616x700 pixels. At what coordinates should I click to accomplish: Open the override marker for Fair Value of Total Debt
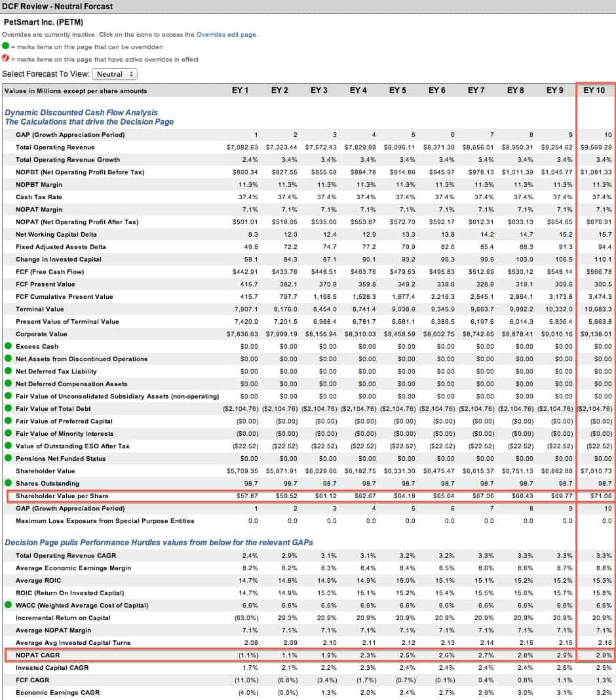(7, 408)
